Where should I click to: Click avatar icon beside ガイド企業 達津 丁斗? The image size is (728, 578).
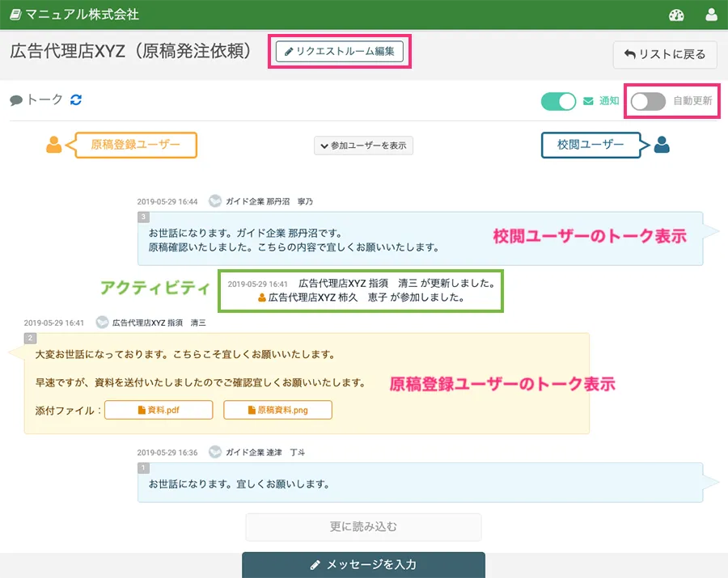[x=215, y=452]
